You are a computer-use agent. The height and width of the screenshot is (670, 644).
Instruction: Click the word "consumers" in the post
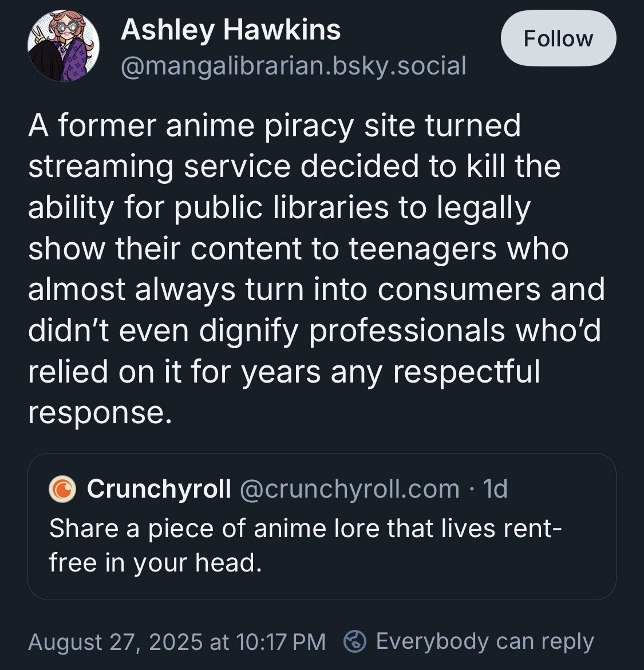[459, 289]
